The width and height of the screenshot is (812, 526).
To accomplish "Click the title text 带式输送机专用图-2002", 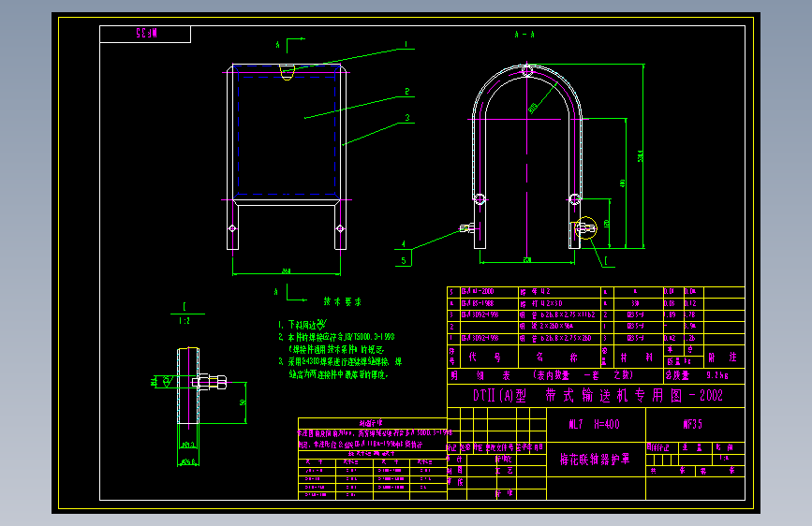I will pos(633,396).
